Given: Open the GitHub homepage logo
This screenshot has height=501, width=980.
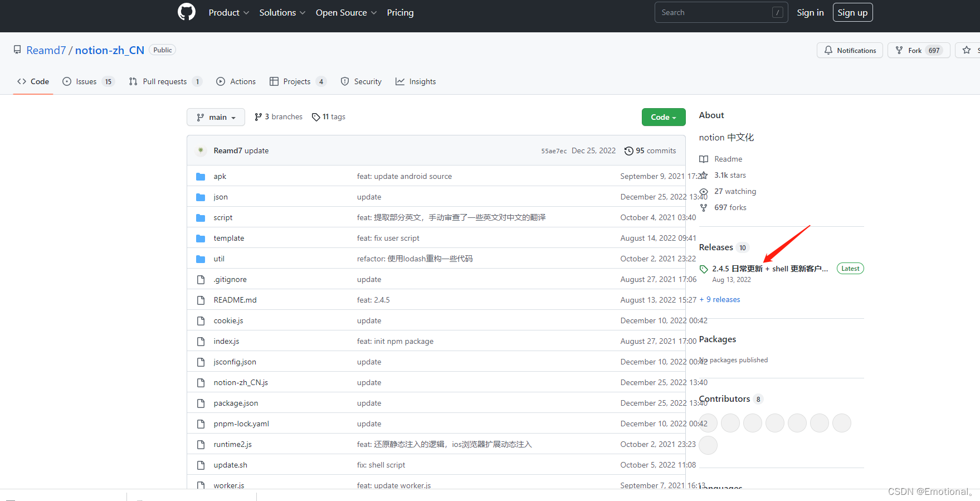Looking at the screenshot, I should [x=187, y=12].
